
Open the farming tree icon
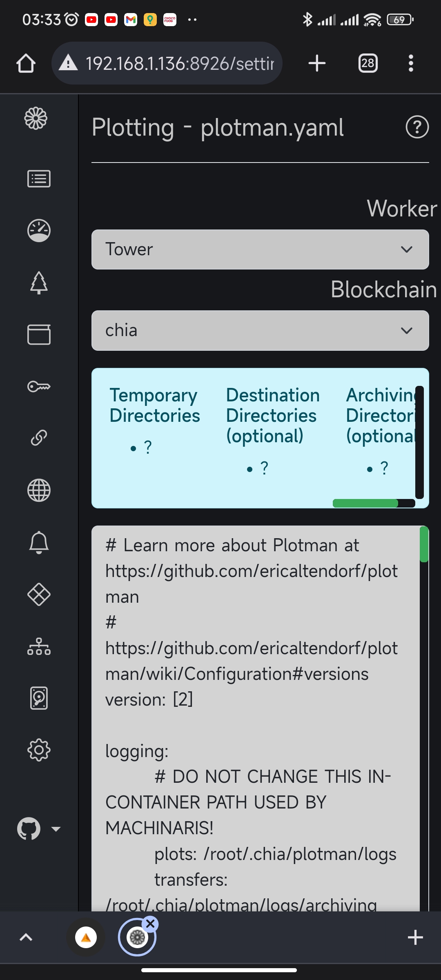[x=39, y=283]
